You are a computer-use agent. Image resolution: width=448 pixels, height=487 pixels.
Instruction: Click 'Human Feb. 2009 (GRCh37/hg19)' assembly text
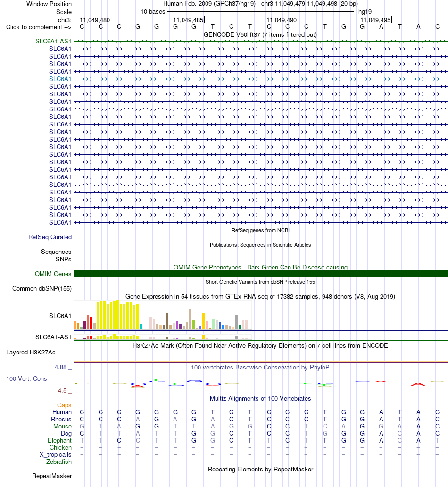tap(209, 4)
